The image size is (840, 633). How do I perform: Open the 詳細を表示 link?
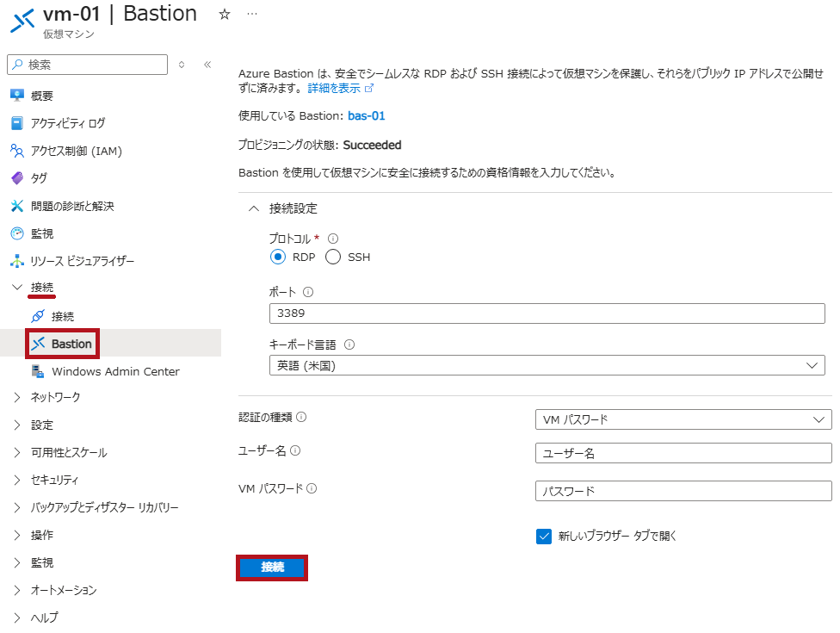[334, 89]
